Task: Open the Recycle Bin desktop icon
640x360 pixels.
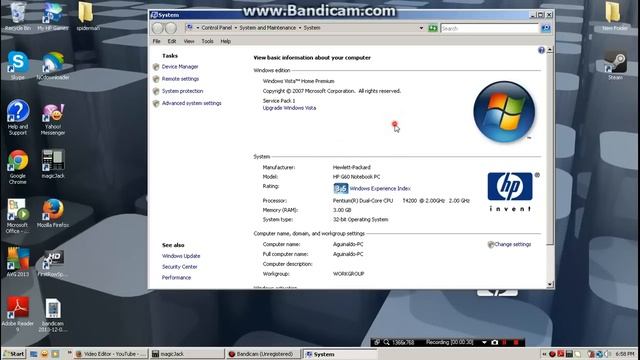Action: click(x=18, y=16)
